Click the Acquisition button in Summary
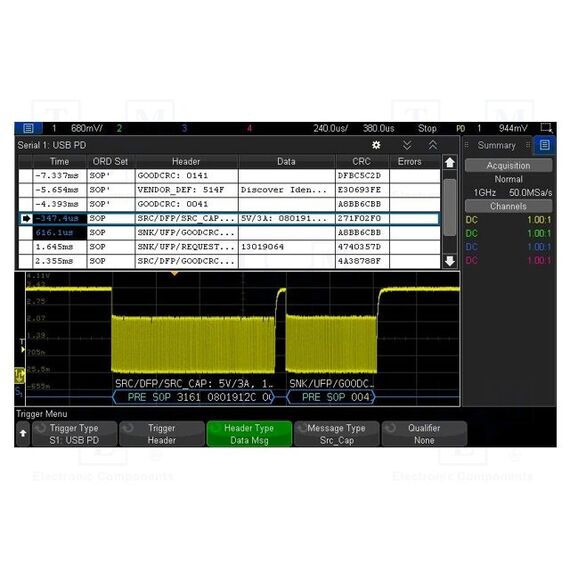Image resolution: width=570 pixels, height=570 pixels. coord(508,165)
